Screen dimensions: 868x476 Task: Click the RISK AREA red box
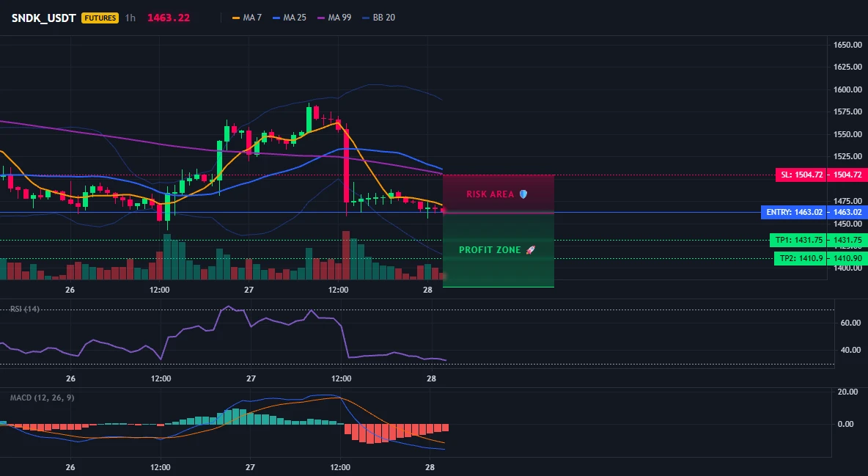point(499,194)
